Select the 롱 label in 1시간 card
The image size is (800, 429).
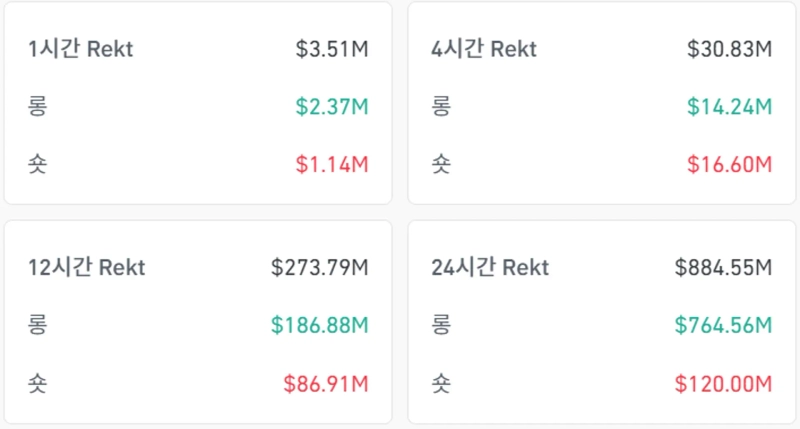(x=38, y=106)
